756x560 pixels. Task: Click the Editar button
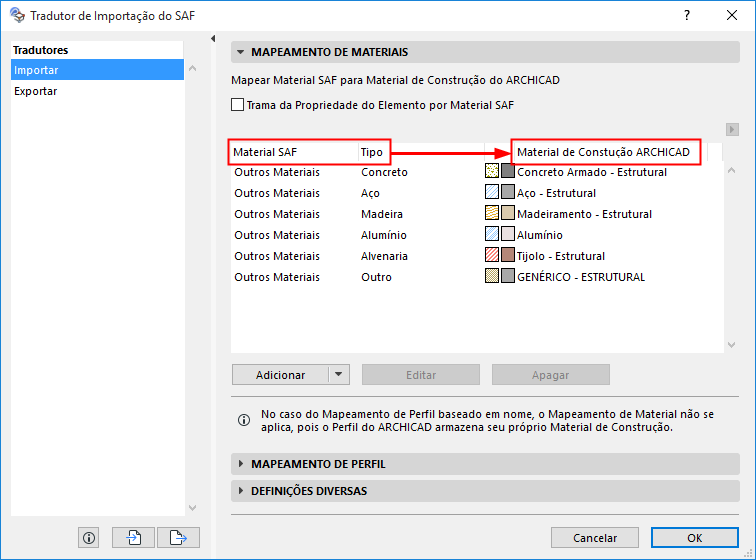421,374
